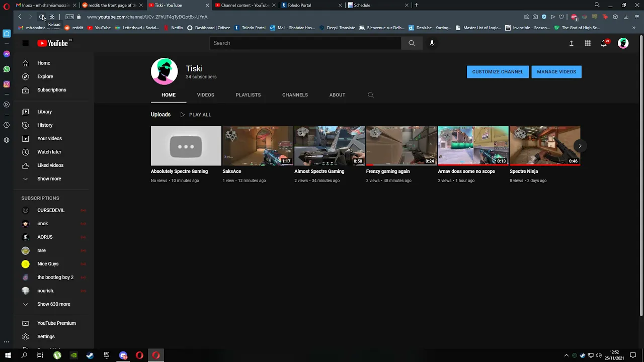Open the YouTube hamburger guide menu
The height and width of the screenshot is (362, 644).
pos(25,43)
